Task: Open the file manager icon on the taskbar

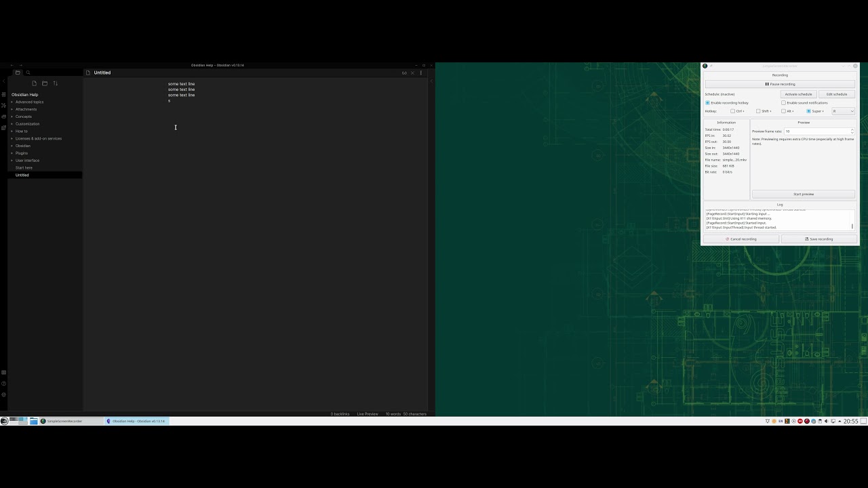Action: point(33,421)
